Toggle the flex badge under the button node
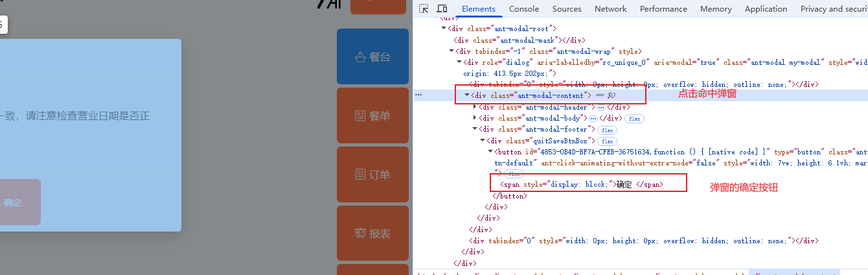Image resolution: width=868 pixels, height=275 pixels. [513, 174]
